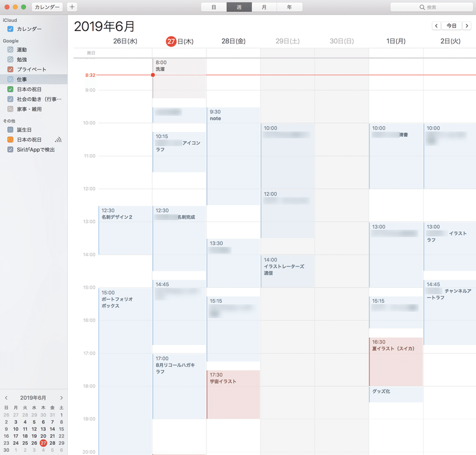The height and width of the screenshot is (455, 476).
Task: Toggle iCloud カレンダー checkbox
Action: point(10,29)
